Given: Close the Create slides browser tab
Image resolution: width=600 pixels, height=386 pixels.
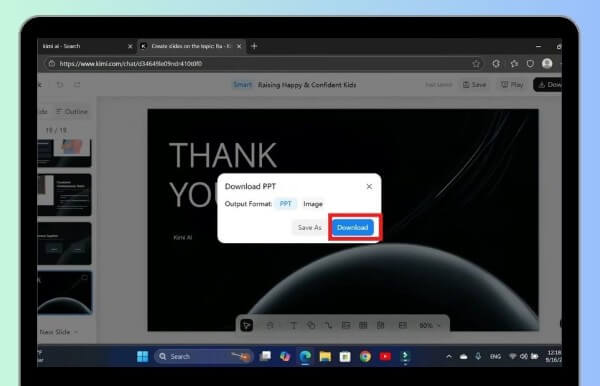Looking at the screenshot, I should [239, 46].
